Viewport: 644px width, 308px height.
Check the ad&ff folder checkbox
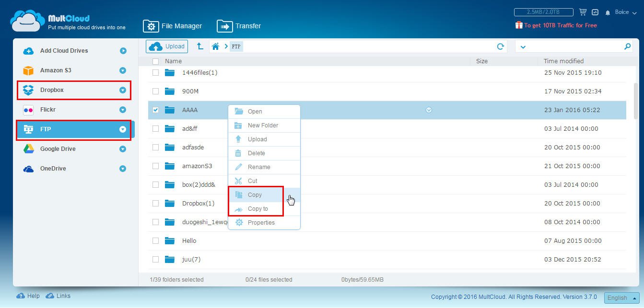(155, 128)
